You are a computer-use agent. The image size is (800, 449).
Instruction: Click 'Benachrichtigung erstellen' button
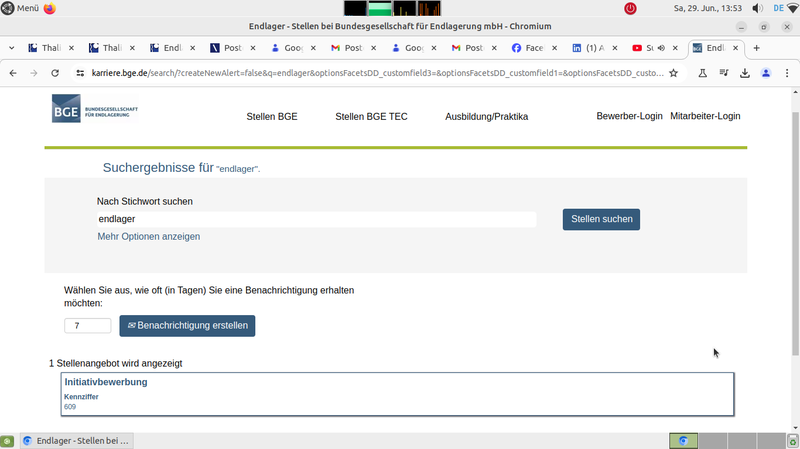[x=187, y=326]
